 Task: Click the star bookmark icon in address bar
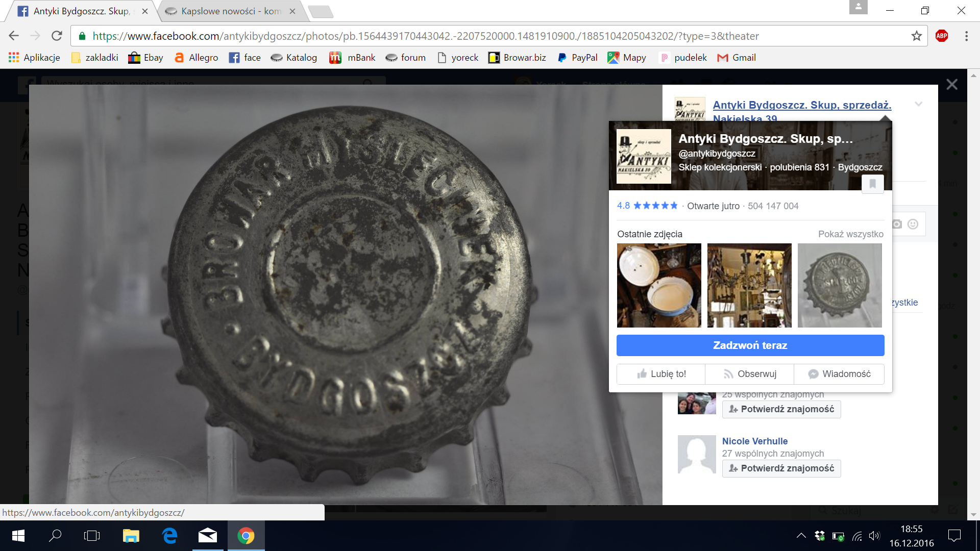click(916, 36)
